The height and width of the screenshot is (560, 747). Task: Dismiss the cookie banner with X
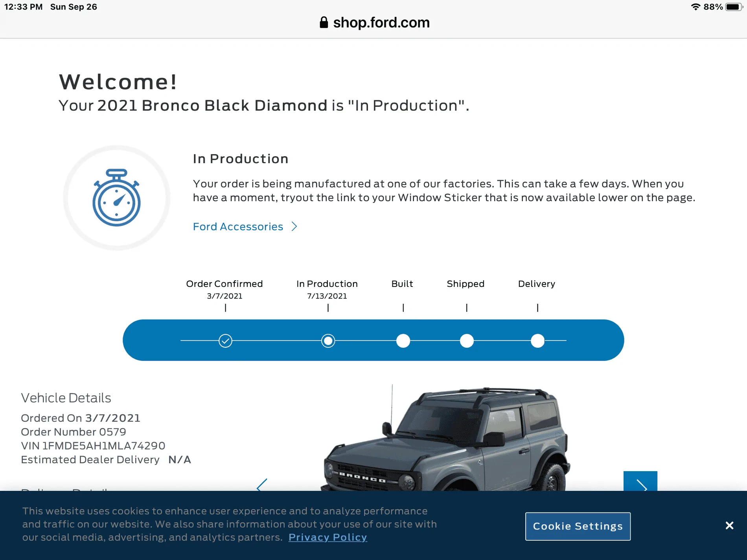coord(729,525)
